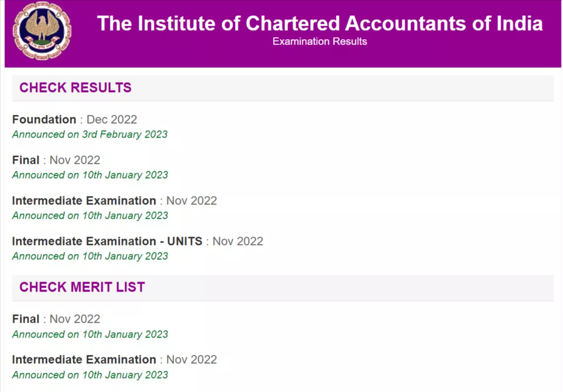Click Nov 2022 beside Intermediate Examination results
563x392 pixels.
[x=191, y=200]
